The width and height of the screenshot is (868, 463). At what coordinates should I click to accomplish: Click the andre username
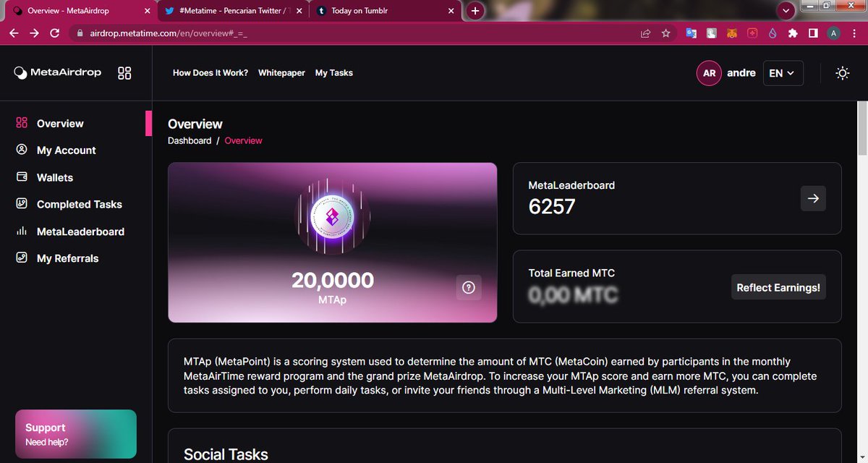pyautogui.click(x=741, y=73)
